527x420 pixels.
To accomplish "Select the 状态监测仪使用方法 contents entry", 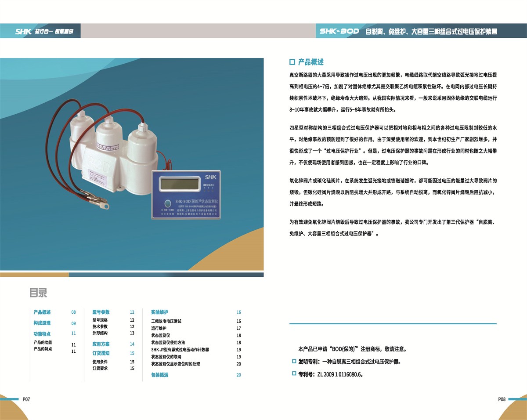I will coord(168,342).
